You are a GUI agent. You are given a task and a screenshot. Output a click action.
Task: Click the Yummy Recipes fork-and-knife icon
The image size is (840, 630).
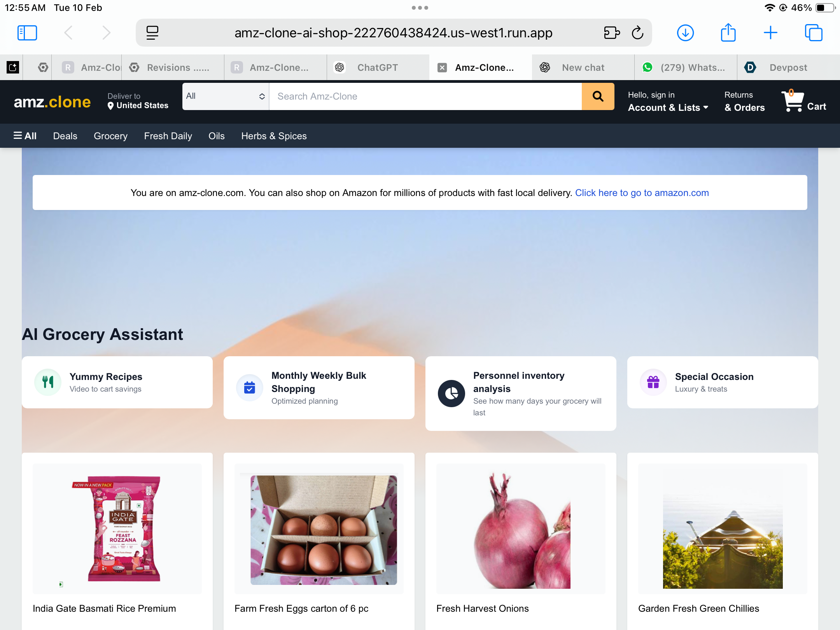pyautogui.click(x=48, y=382)
